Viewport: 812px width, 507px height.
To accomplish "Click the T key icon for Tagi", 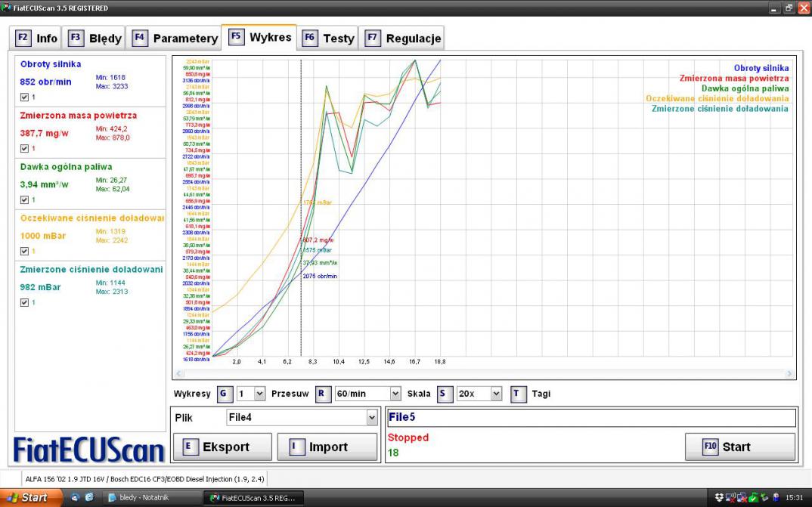I will [519, 394].
